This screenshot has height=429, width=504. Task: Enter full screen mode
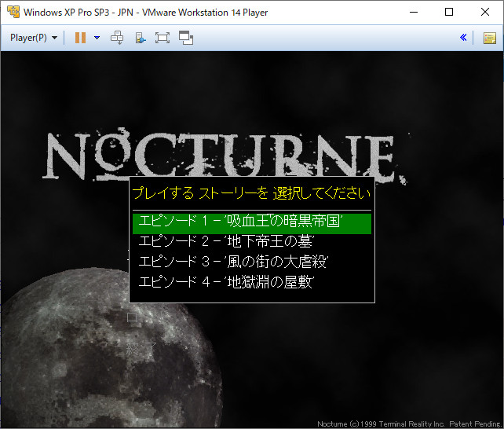(163, 38)
